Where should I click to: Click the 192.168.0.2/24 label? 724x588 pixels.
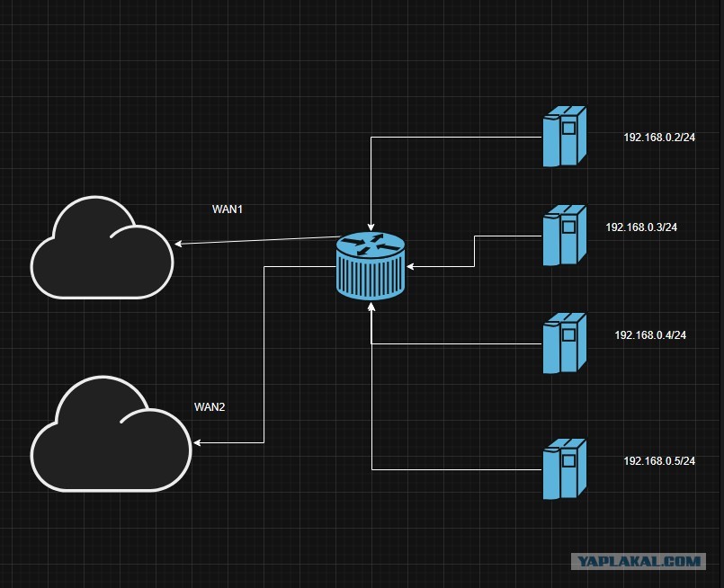[659, 137]
